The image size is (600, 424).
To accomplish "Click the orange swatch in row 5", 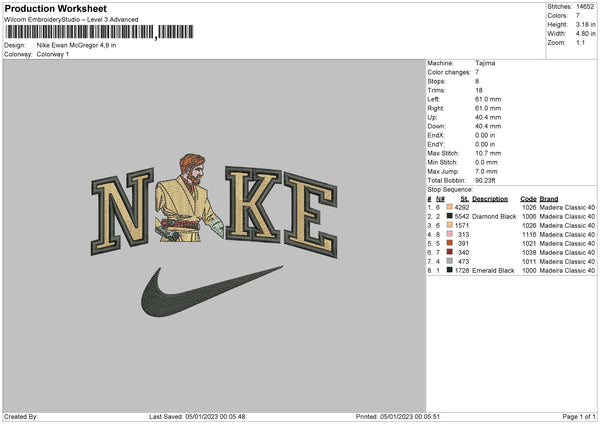I will click(x=450, y=243).
